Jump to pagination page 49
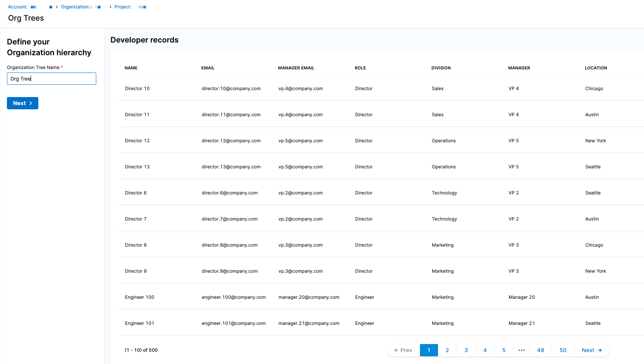644x364 pixels. point(540,350)
